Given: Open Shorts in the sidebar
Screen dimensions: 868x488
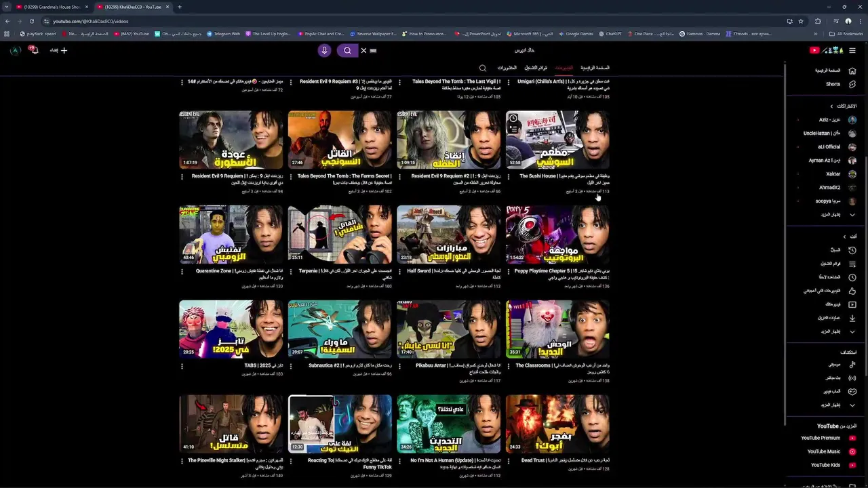Looking at the screenshot, I should point(852,84).
